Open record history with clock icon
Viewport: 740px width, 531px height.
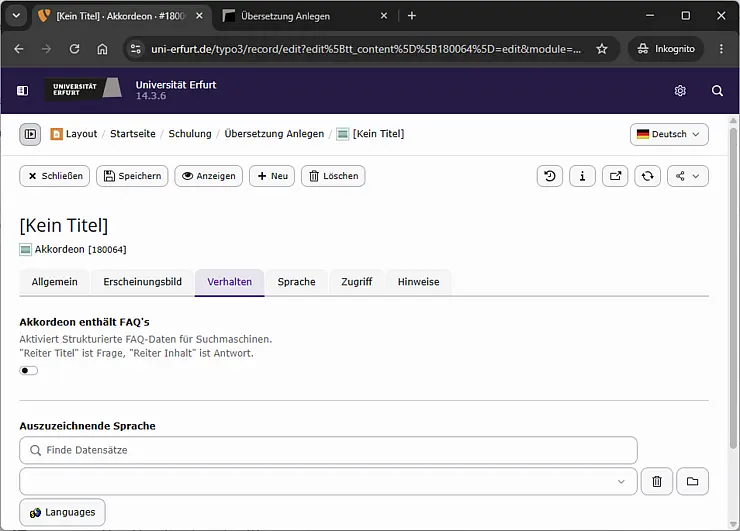click(549, 176)
